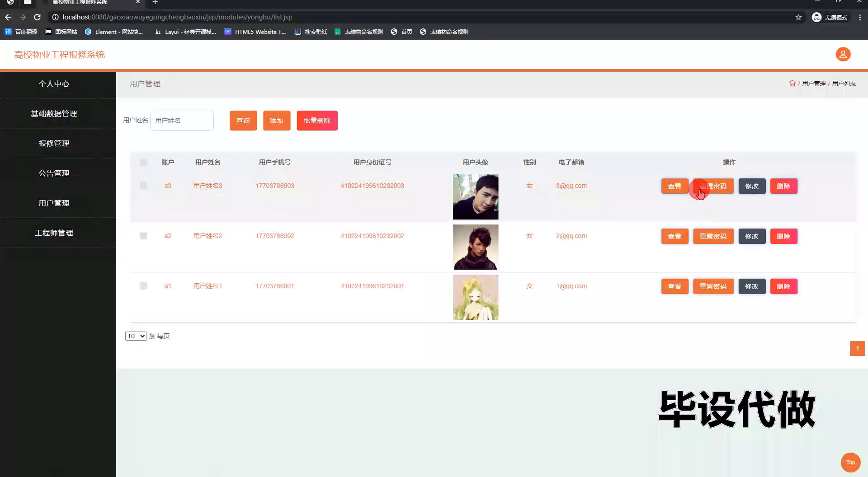Viewport: 868px width, 477px height.
Task: Click the 批量删除 batch delete button
Action: (317, 121)
